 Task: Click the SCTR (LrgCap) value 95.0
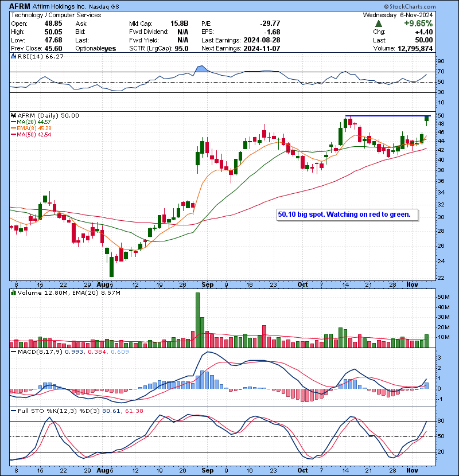tap(181, 49)
